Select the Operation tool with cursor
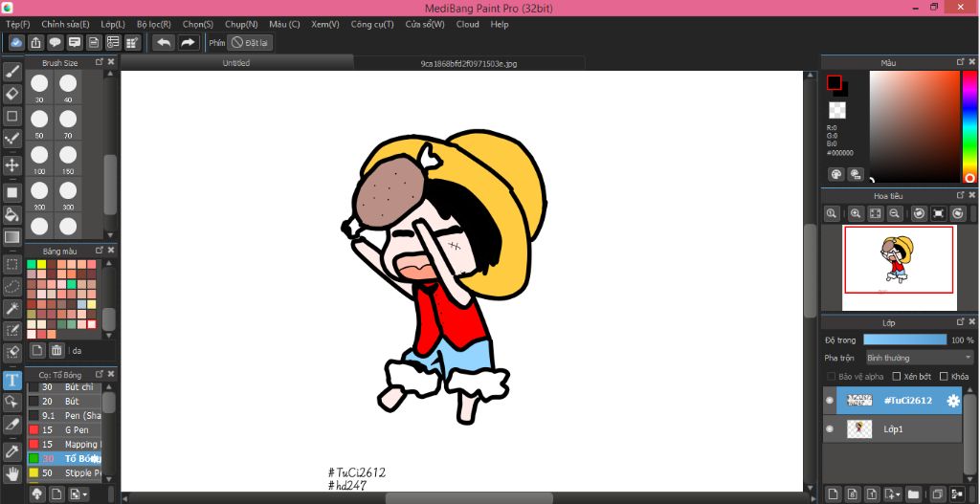This screenshot has height=504, width=980. [x=11, y=402]
